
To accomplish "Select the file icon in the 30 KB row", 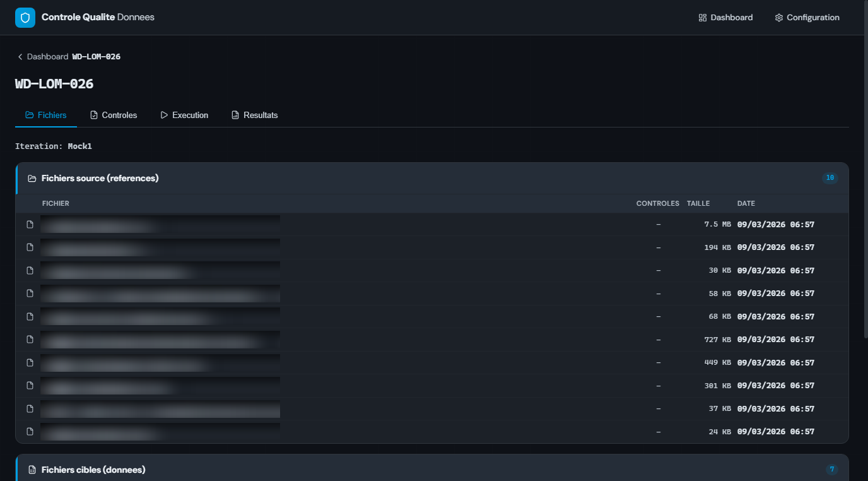I will (30, 271).
